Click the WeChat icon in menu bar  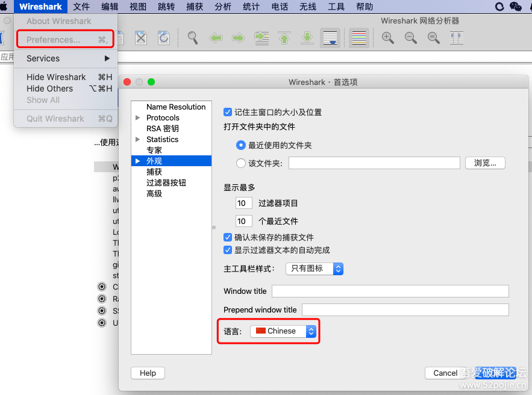pos(515,7)
